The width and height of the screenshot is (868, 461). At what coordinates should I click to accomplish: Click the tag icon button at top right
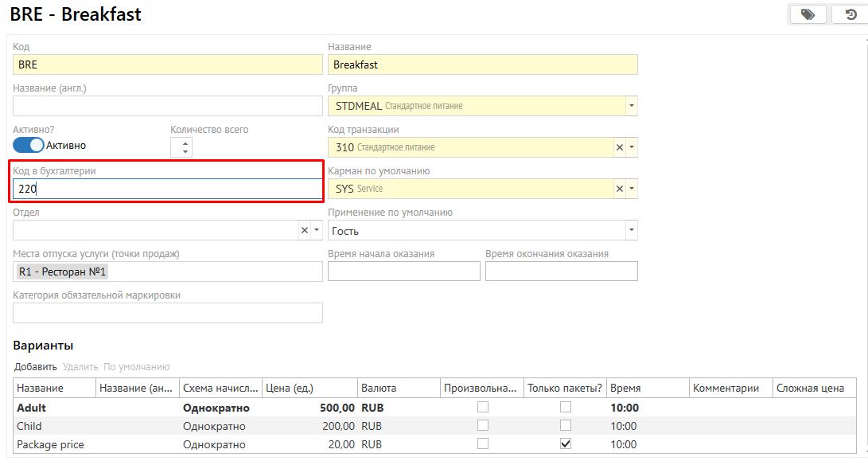[x=808, y=14]
